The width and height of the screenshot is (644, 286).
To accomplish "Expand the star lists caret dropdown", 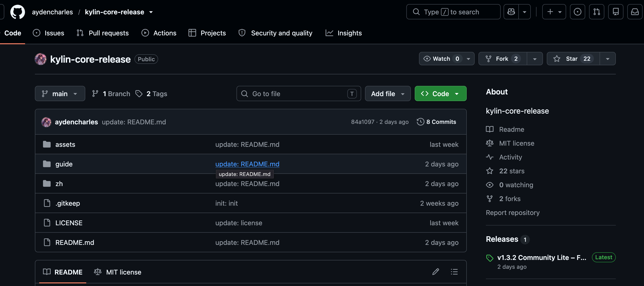I will tap(607, 59).
